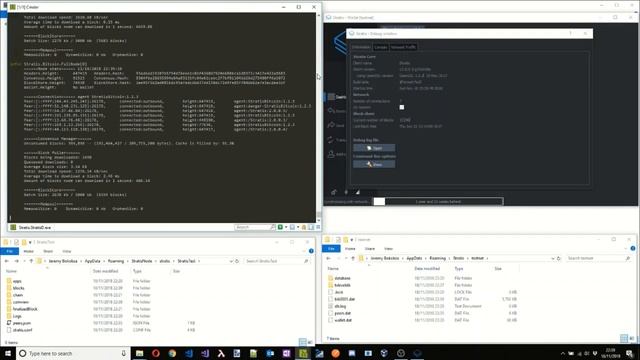
Task: Open Opera from the taskbar
Action: pyautogui.click(x=156, y=353)
